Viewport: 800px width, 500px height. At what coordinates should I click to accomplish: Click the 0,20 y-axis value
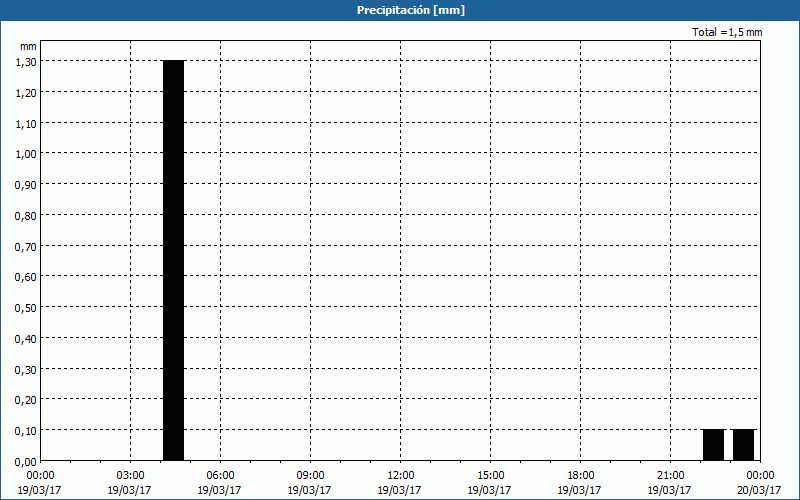point(26,399)
